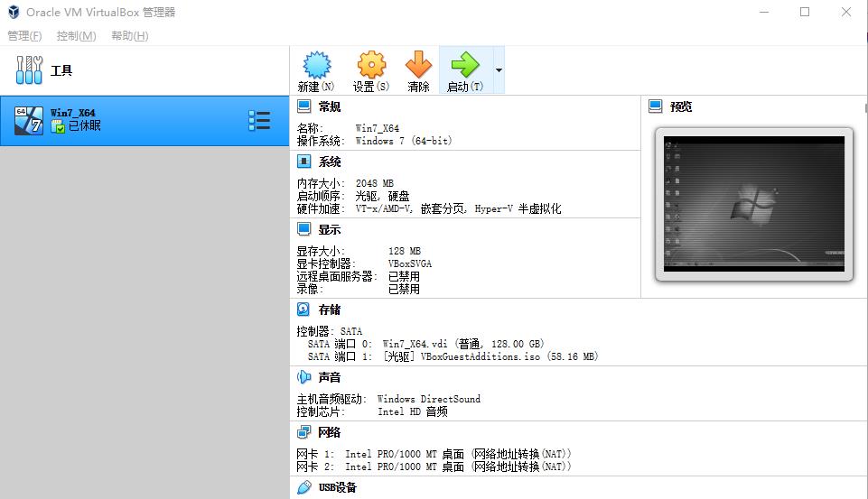The width and height of the screenshot is (868, 499).
Task: Click the Win7_X64 OS icon in list
Action: pos(29,121)
